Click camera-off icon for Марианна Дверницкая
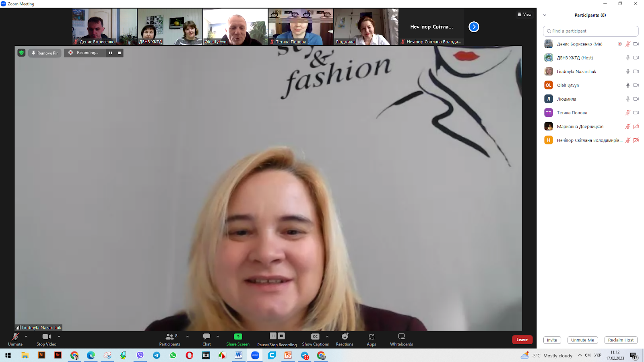644x362 pixels. [x=636, y=126]
